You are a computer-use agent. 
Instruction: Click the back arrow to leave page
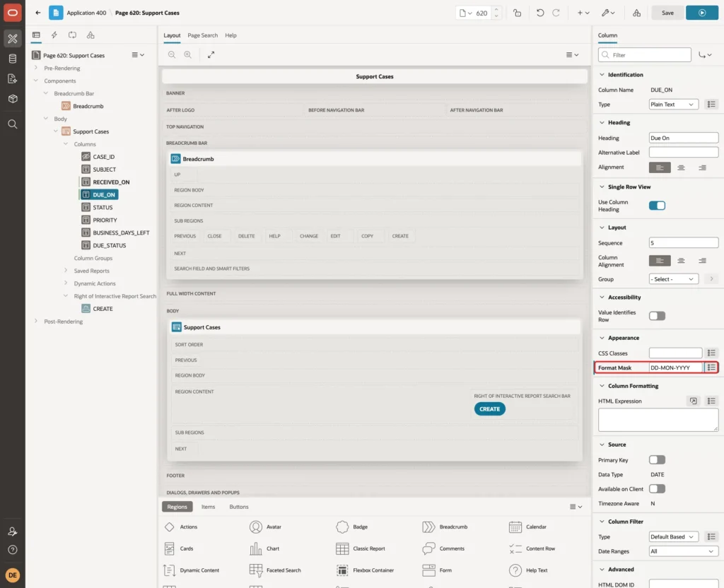point(38,13)
